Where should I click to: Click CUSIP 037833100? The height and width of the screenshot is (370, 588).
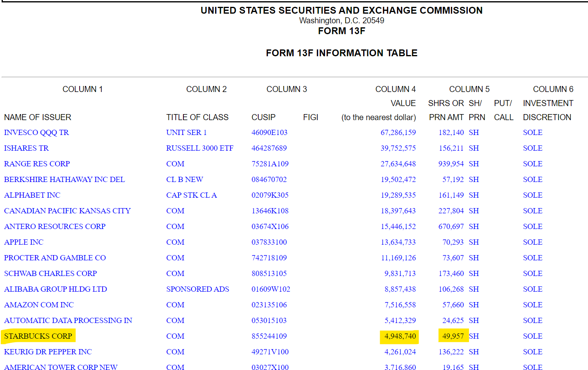point(269,242)
